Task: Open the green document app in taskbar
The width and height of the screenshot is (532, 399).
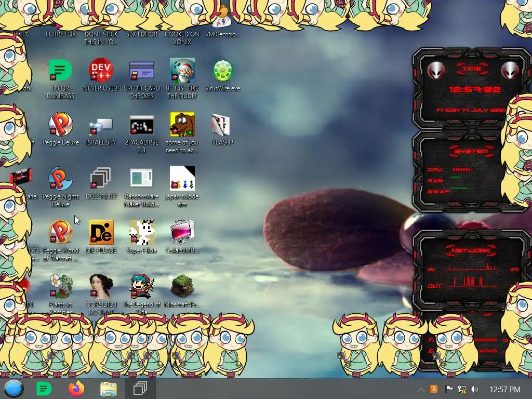Action: tap(44, 389)
